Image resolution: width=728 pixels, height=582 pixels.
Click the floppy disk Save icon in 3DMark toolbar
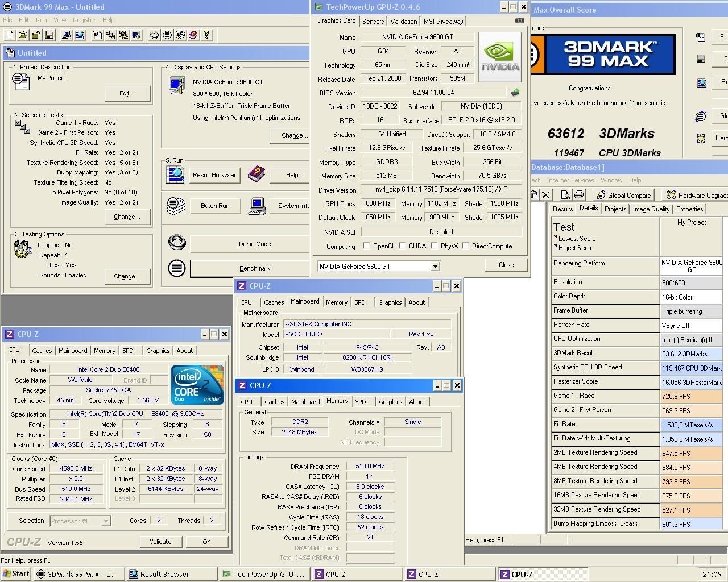pyautogui.click(x=49, y=35)
